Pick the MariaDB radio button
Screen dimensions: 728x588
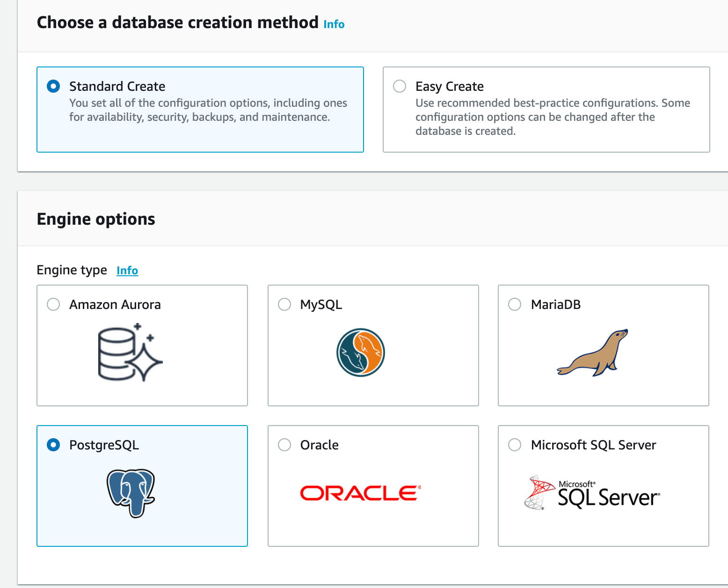pyautogui.click(x=515, y=304)
